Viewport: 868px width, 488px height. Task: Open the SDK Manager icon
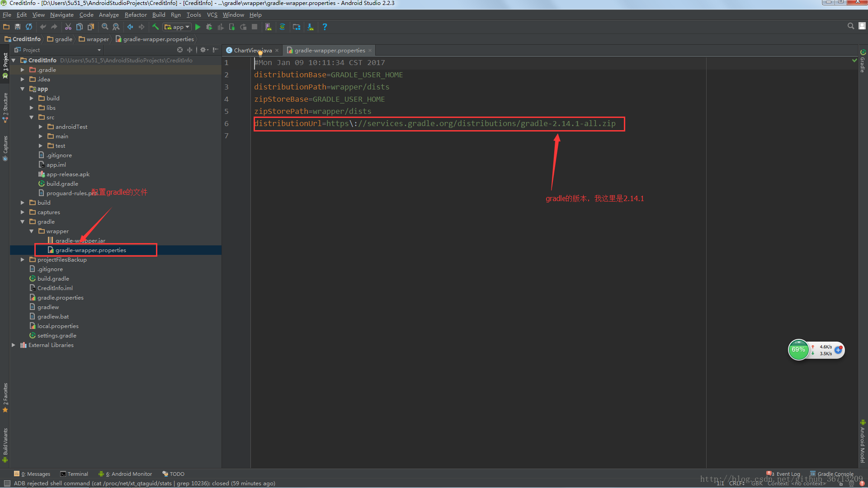[x=311, y=27]
